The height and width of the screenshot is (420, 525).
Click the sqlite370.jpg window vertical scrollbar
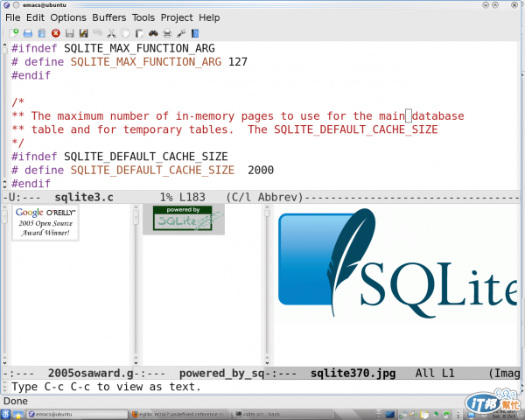[x=267, y=284]
